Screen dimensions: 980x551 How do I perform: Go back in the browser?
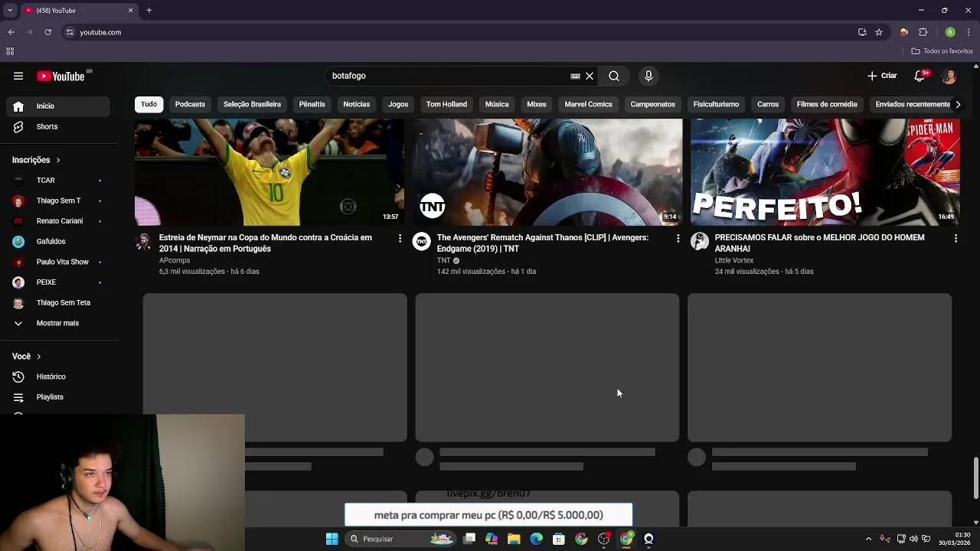tap(11, 32)
